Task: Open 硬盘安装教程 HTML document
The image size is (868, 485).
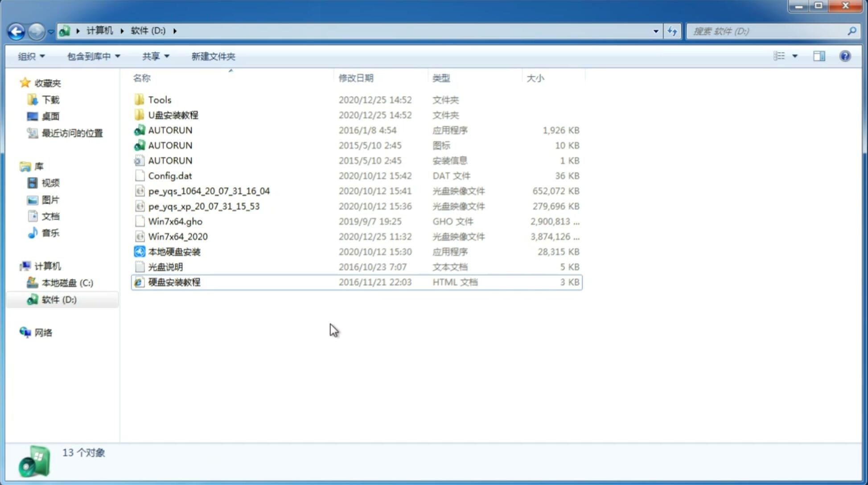Action: point(173,282)
